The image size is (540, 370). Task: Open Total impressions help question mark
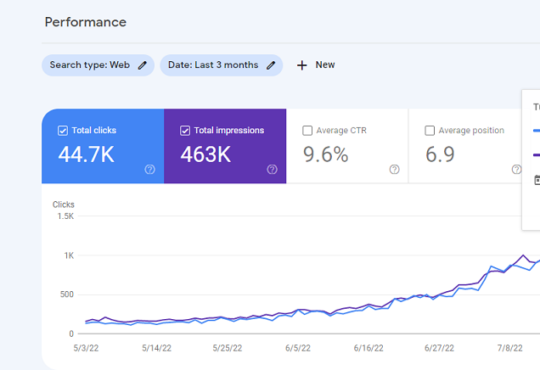pos(272,169)
